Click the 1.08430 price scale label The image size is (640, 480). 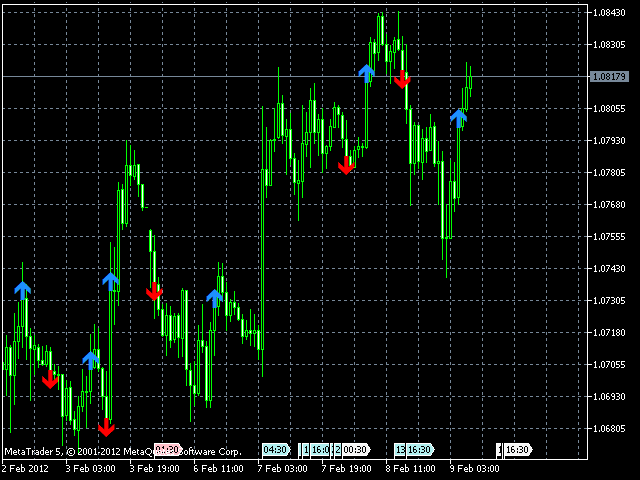tap(609, 13)
